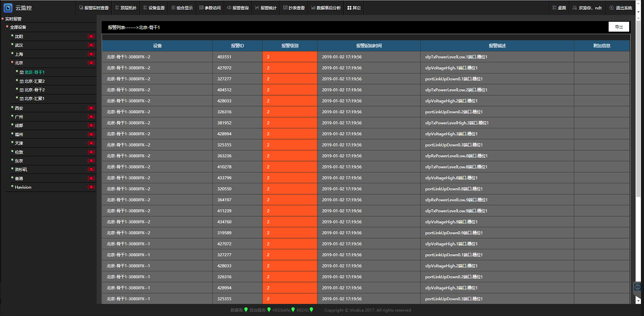644x316 pixels.
Task: Expand the 西安 tree node
Action: click(x=12, y=108)
